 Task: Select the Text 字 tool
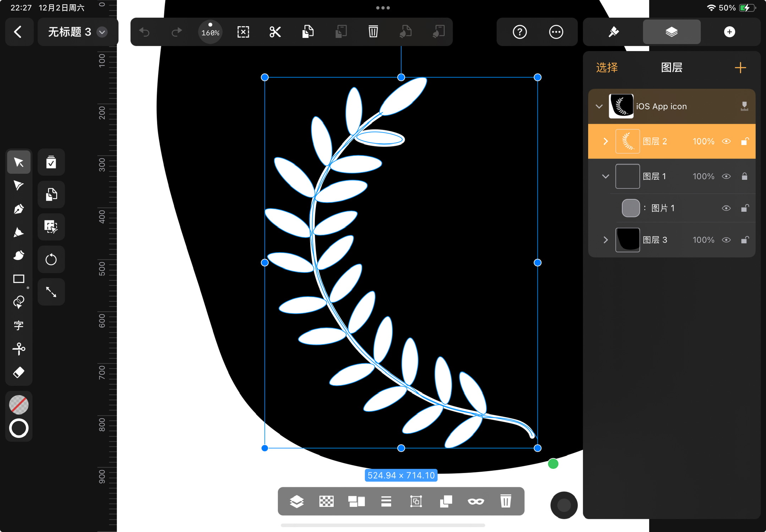(18, 325)
